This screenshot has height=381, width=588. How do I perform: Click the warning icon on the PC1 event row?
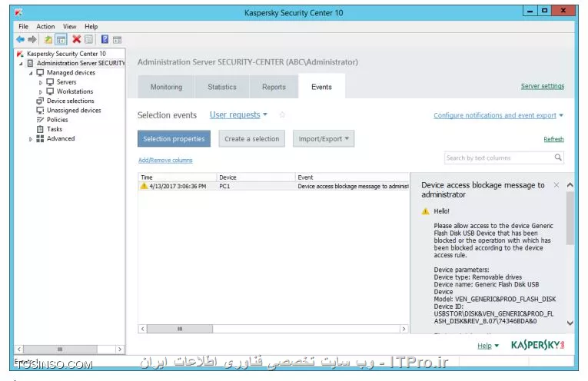click(144, 186)
